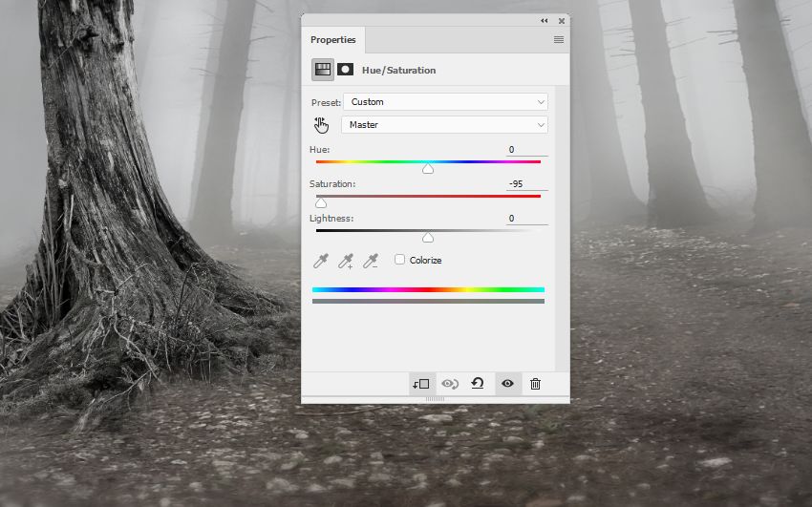Select the Hue/Saturation adjustment icon
The image size is (812, 507).
pyautogui.click(x=323, y=70)
